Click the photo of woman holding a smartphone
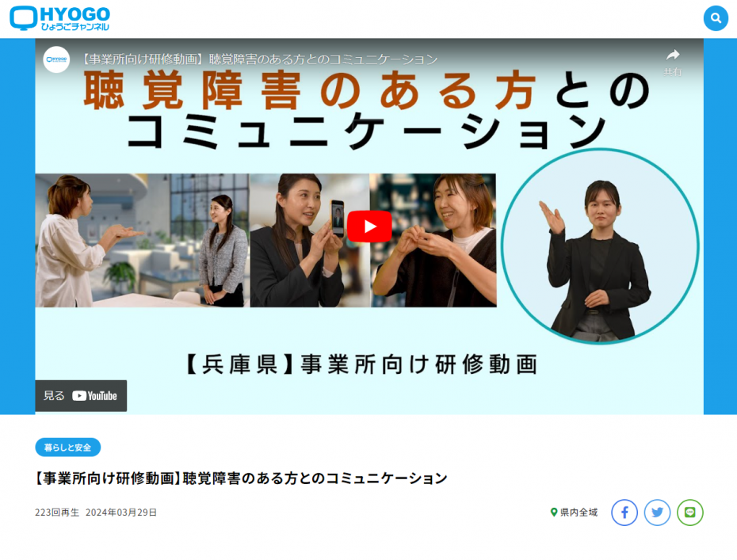The width and height of the screenshot is (737, 560). click(310, 240)
